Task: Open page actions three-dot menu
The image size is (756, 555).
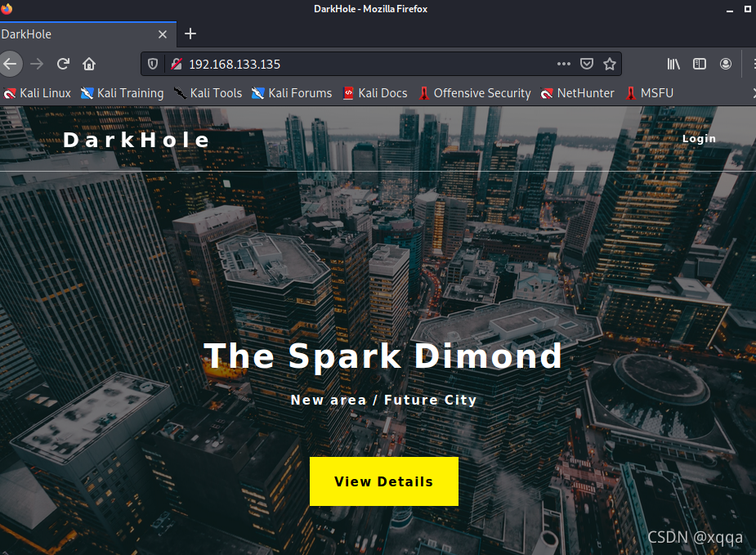Action: point(564,64)
